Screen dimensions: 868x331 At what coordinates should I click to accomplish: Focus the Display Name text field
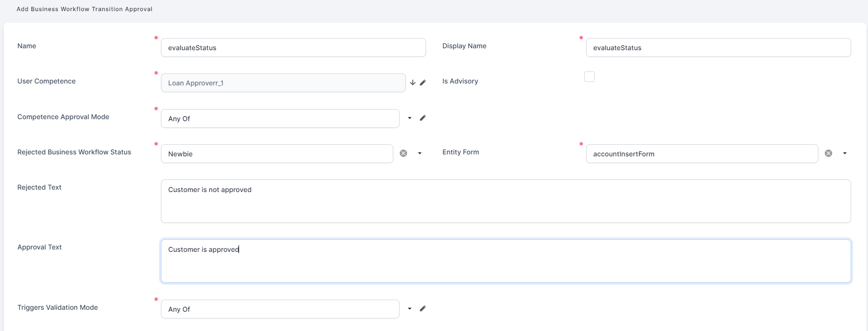click(x=718, y=48)
